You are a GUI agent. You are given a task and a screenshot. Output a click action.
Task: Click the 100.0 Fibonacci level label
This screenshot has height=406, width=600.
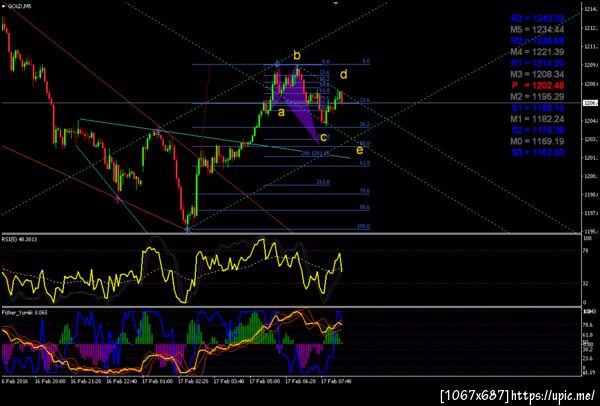(363, 227)
